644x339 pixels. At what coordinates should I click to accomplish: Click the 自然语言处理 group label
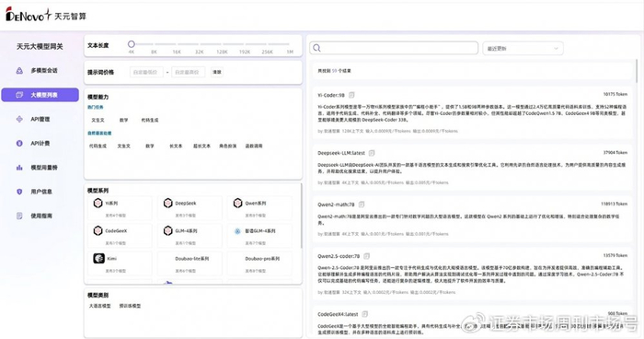[99, 134]
